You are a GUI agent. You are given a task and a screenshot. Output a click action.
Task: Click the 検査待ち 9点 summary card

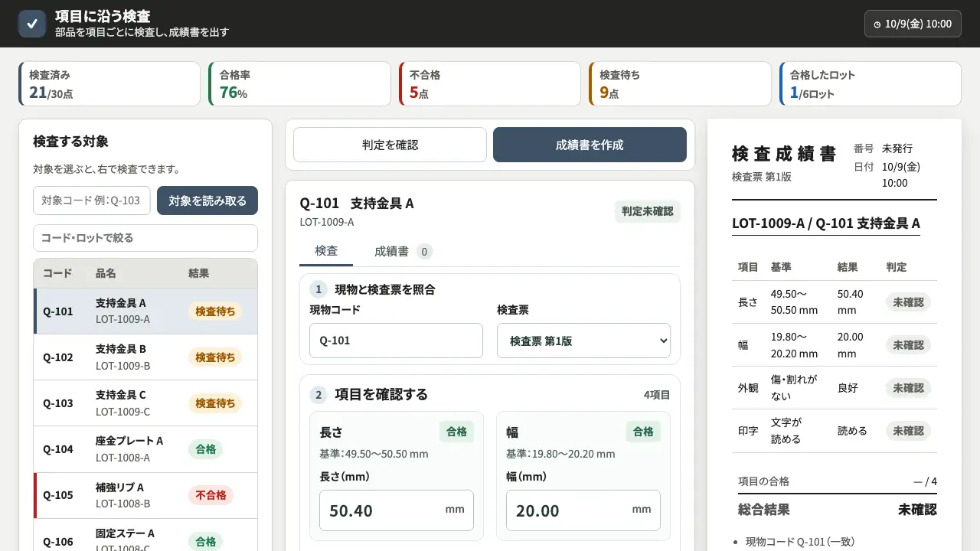point(680,84)
